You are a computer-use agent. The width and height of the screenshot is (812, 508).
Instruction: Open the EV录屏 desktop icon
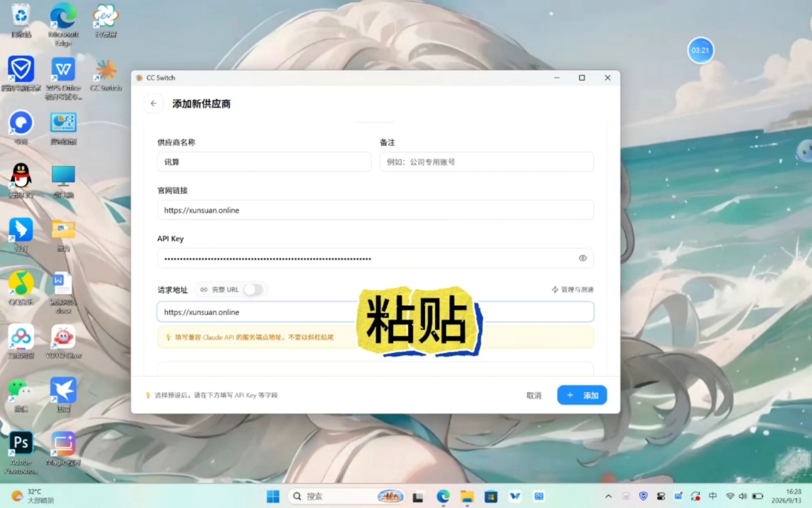tap(106, 19)
